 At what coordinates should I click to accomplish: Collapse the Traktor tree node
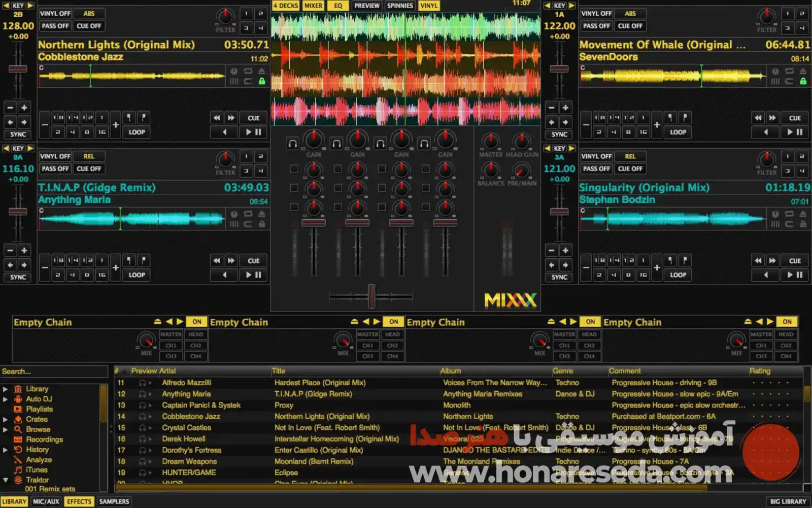[5, 480]
